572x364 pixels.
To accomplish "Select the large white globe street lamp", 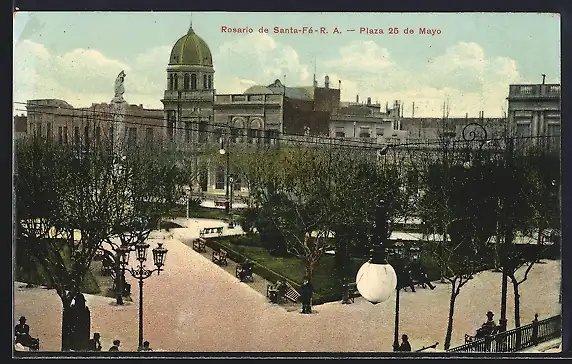I will point(376,281).
